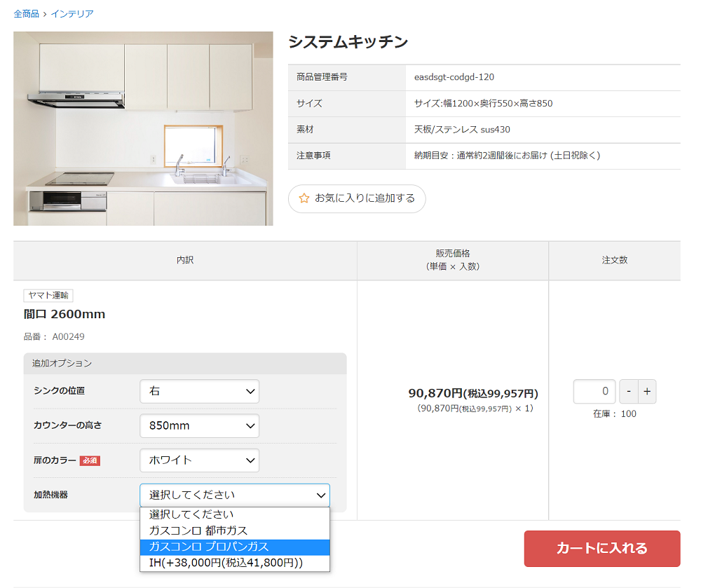The image size is (701, 588).
Task: Click the 内訳 column header
Action: tap(185, 260)
